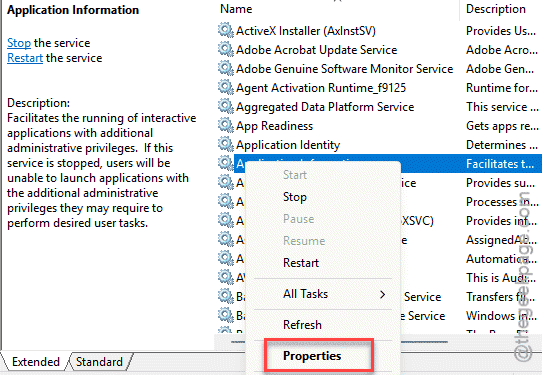
Task: Select Adobe Genuine Software Monitor Service row
Action: pos(345,69)
